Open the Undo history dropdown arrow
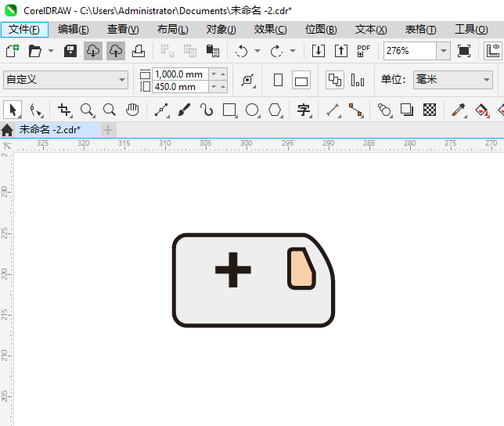 click(257, 51)
